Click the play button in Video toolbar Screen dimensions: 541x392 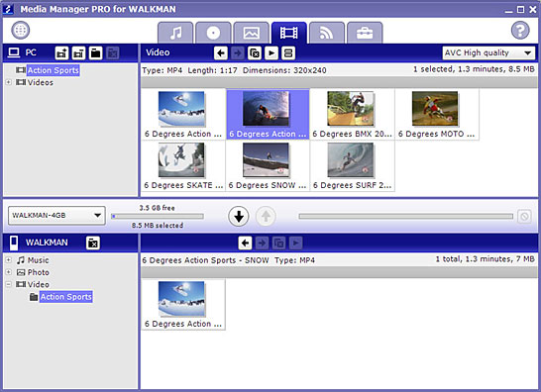coord(271,53)
